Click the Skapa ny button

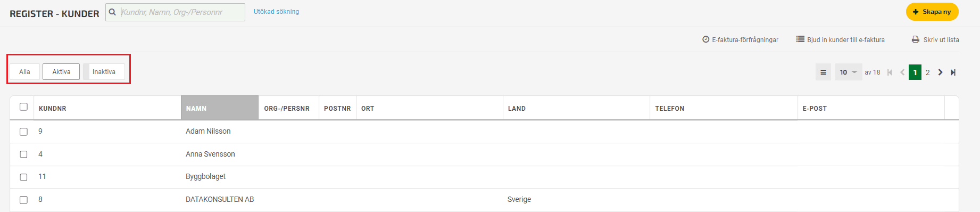pyautogui.click(x=932, y=12)
